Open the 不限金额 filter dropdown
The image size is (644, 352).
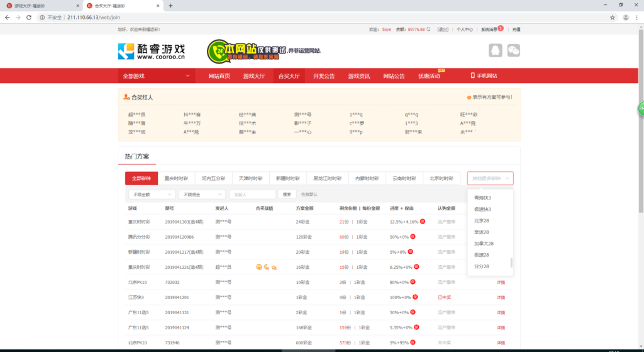(x=151, y=195)
